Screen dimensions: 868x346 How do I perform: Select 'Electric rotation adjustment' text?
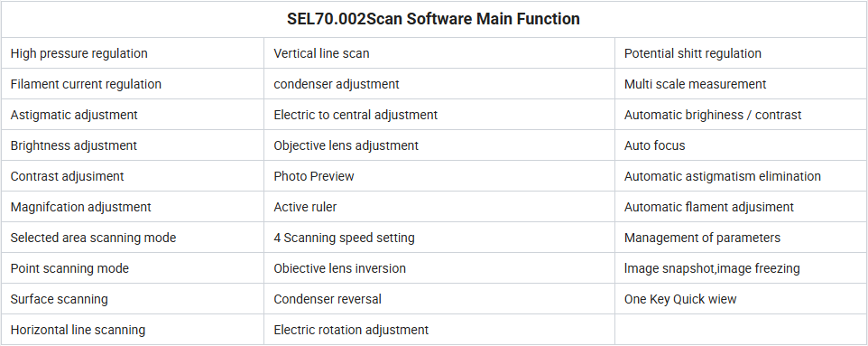pos(351,330)
